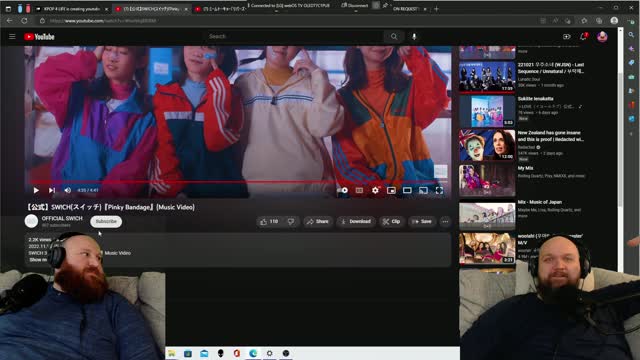Toggle subtitles on the video
The width and height of the screenshot is (640, 360).
tap(359, 190)
